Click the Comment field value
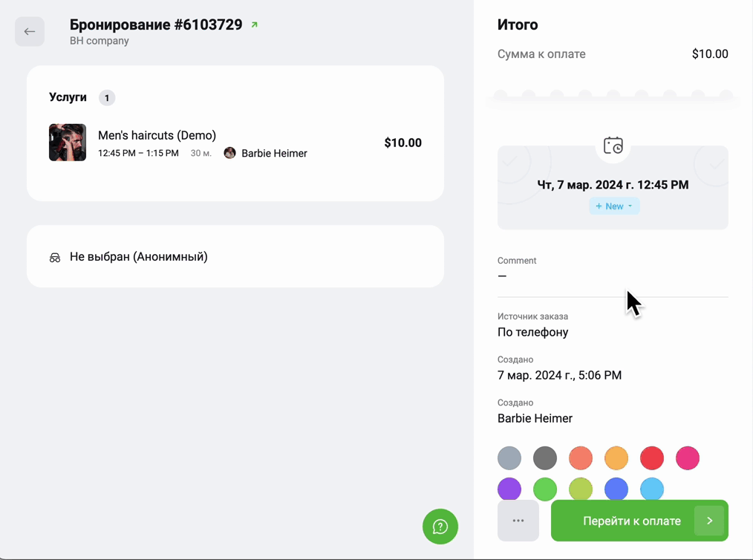 click(x=502, y=276)
